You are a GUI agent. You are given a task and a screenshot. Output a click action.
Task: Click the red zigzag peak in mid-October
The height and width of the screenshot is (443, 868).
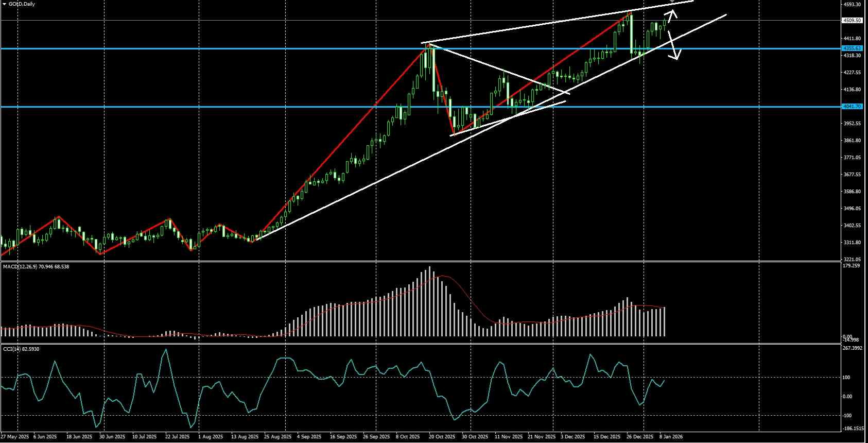click(x=428, y=45)
